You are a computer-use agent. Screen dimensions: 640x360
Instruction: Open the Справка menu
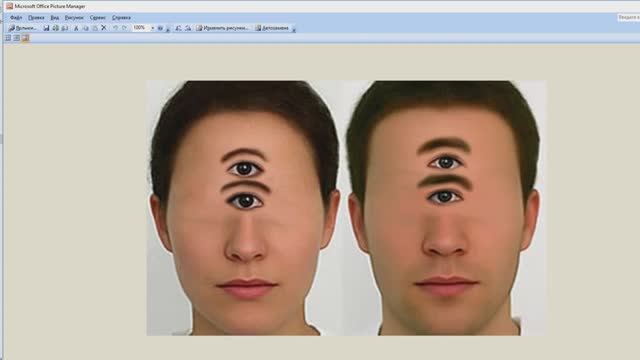[121, 18]
